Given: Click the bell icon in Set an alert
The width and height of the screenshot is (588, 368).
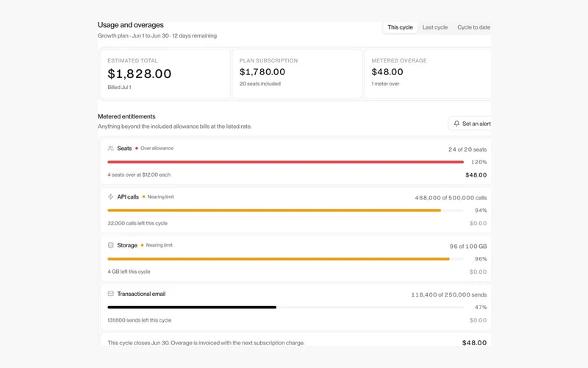Looking at the screenshot, I should tap(456, 124).
